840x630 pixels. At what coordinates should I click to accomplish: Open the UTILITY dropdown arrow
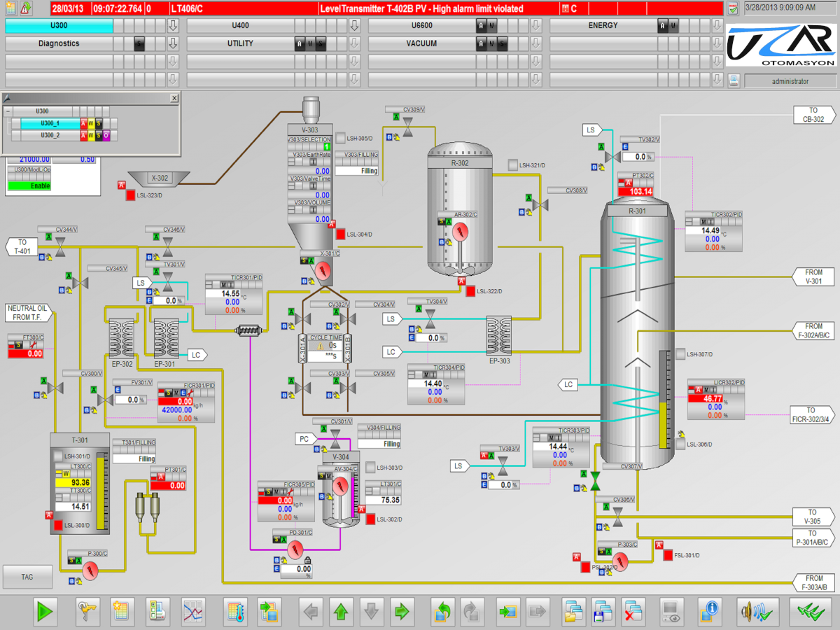[x=355, y=43]
